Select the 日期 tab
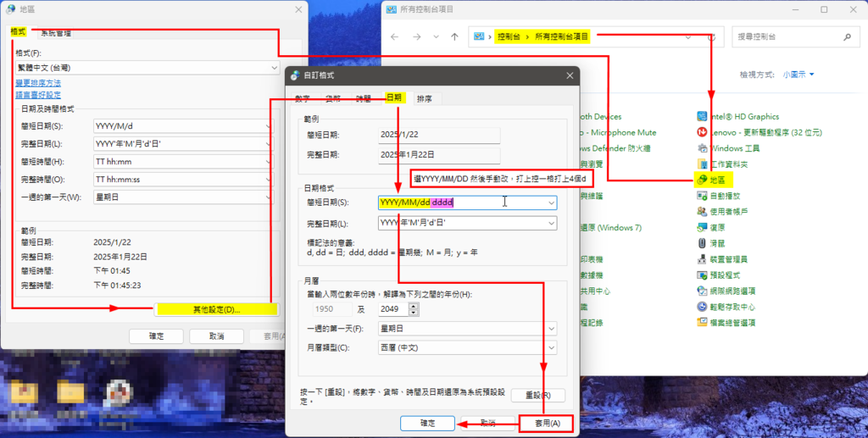This screenshot has height=438, width=868. pyautogui.click(x=394, y=97)
